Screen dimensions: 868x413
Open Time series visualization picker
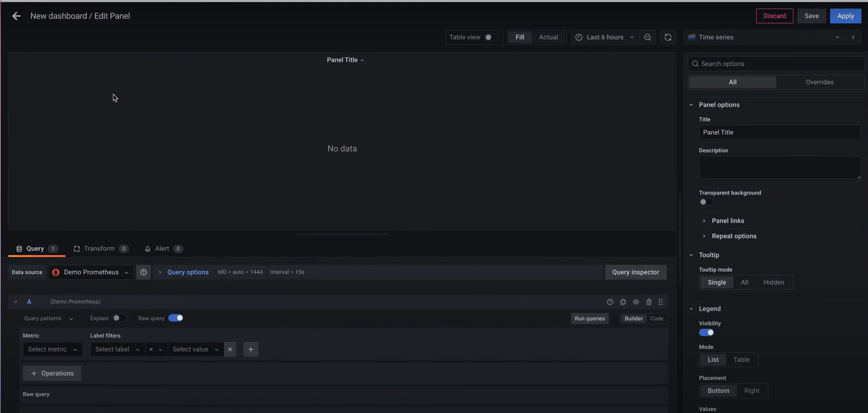point(764,38)
